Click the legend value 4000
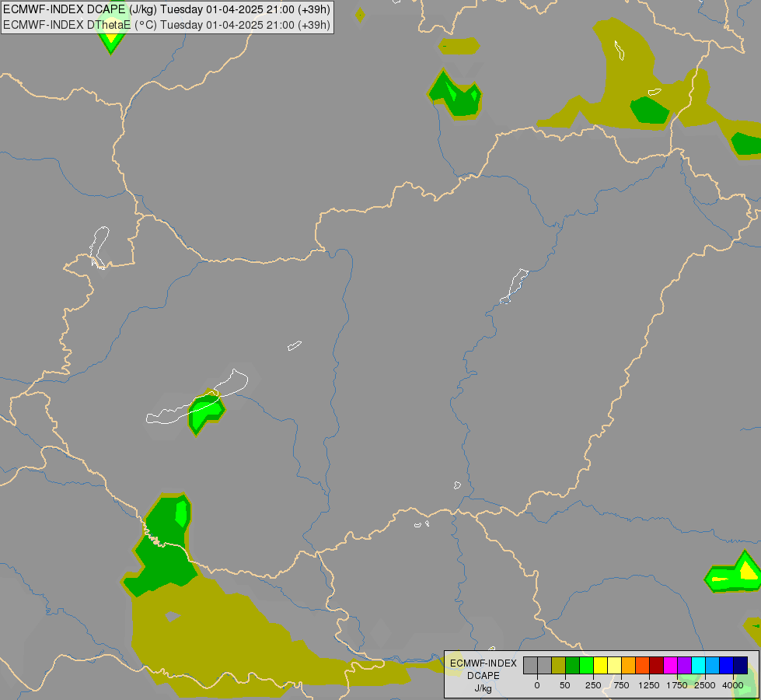The image size is (761, 700). pos(733,685)
